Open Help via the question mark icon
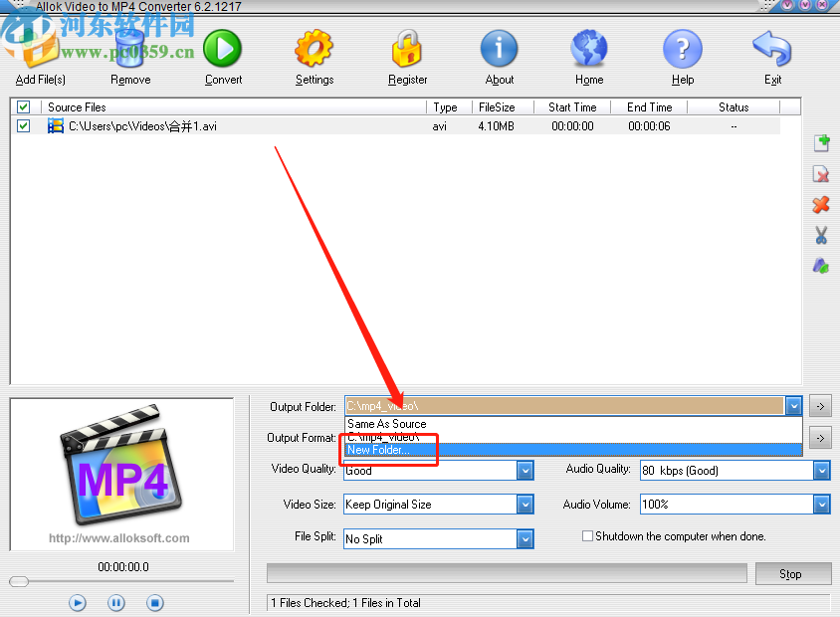This screenshot has height=617, width=840. point(683,49)
